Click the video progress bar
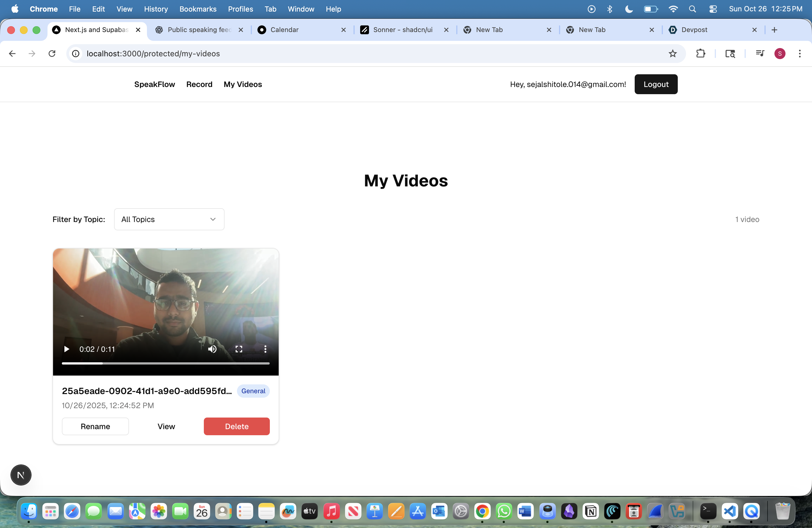Image resolution: width=812 pixels, height=528 pixels. pos(165,363)
